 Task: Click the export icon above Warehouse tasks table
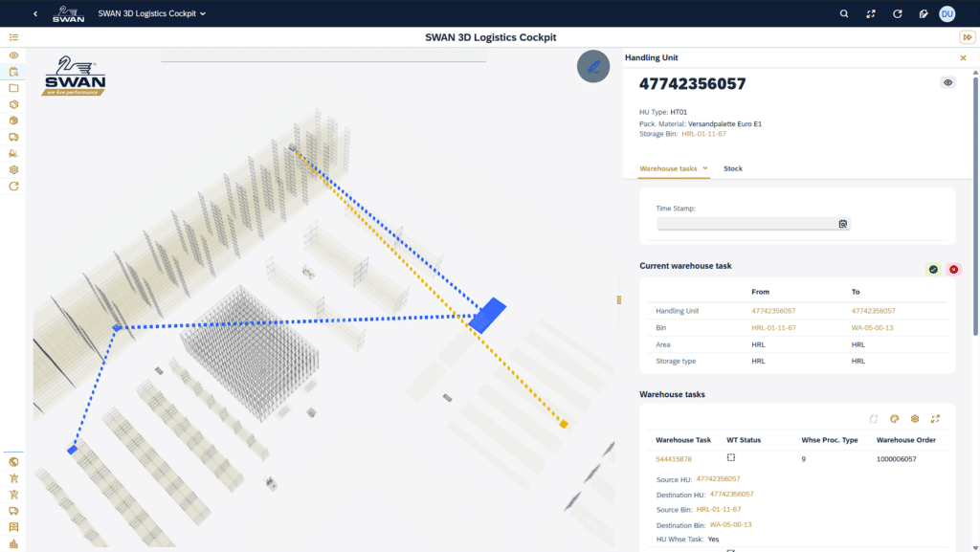click(874, 419)
